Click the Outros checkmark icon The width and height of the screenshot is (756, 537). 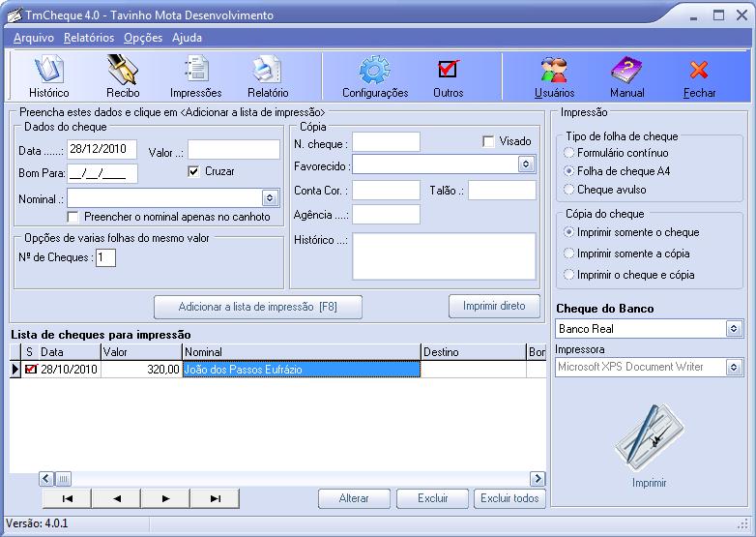click(448, 72)
